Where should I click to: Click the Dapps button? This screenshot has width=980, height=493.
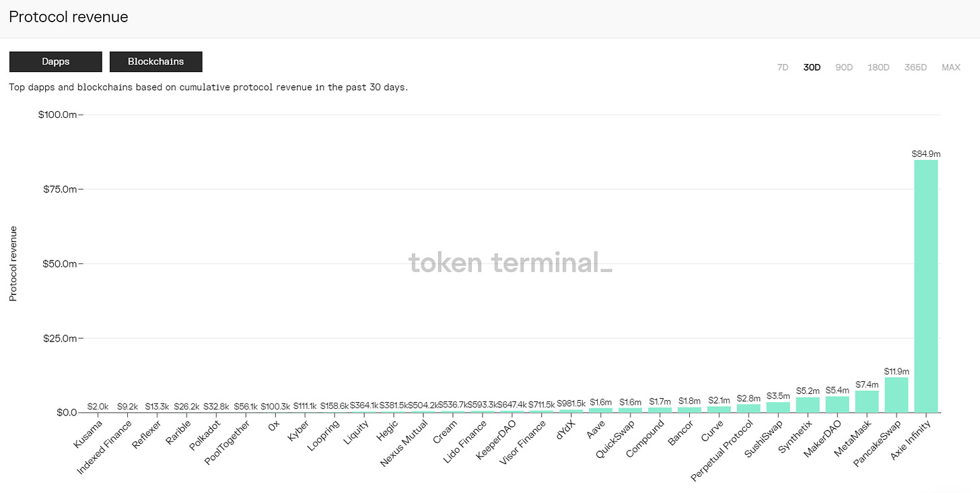(x=56, y=61)
